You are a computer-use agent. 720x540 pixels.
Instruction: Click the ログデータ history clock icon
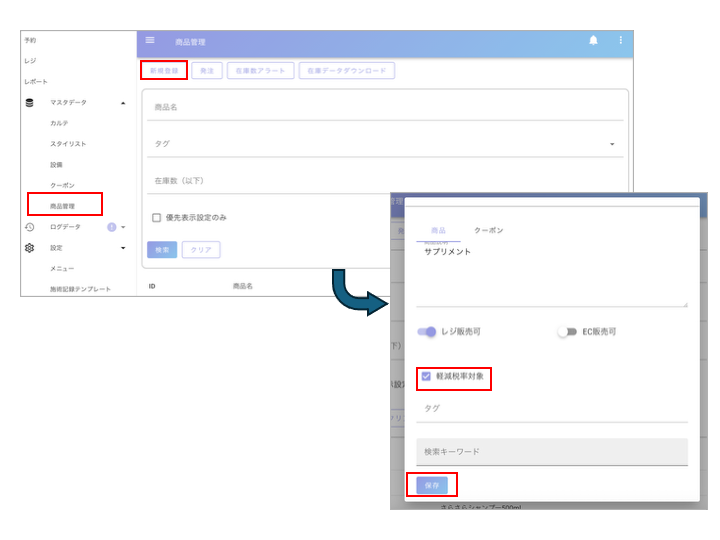pyautogui.click(x=30, y=227)
